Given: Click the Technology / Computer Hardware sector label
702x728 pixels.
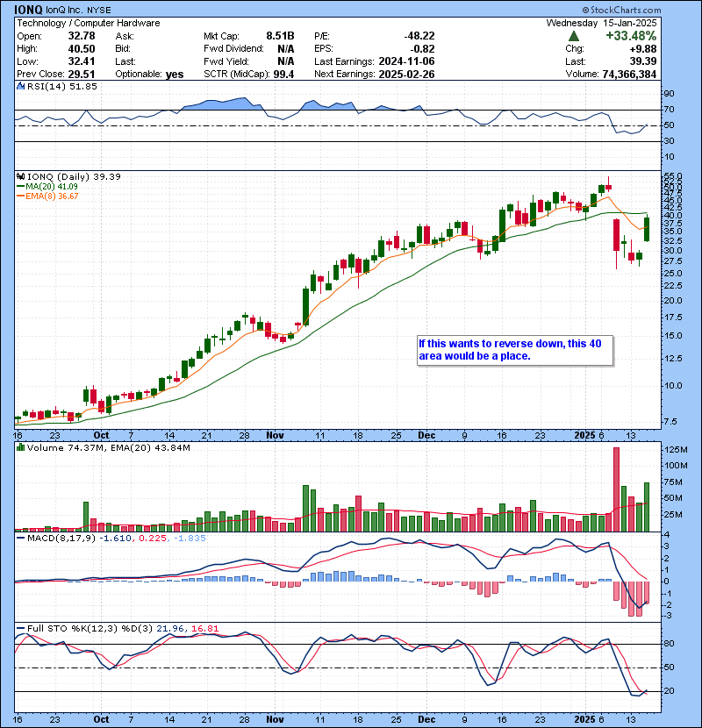Looking at the screenshot, I should coord(89,23).
